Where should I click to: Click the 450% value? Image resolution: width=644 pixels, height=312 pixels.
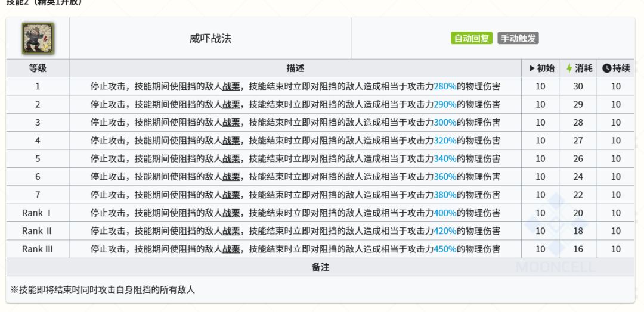445,249
